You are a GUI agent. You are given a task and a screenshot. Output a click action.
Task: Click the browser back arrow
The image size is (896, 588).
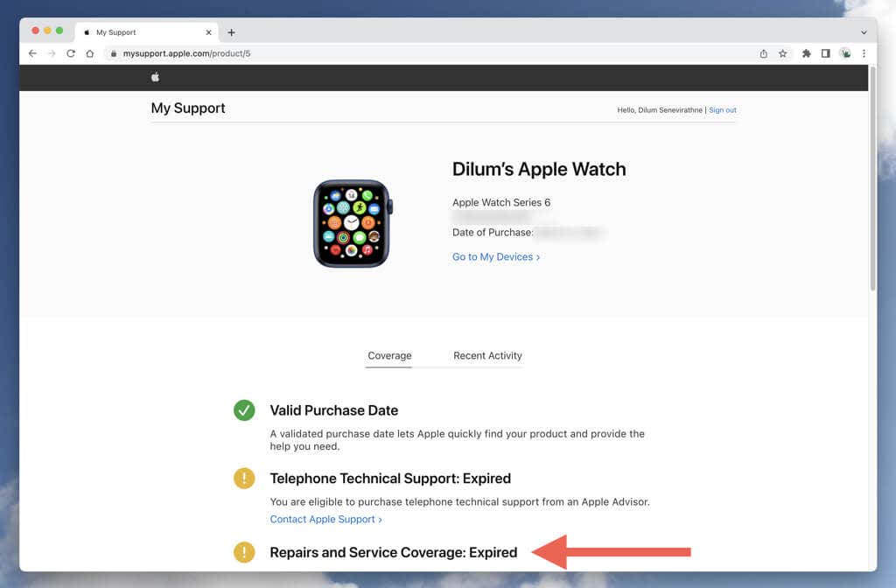(x=32, y=53)
